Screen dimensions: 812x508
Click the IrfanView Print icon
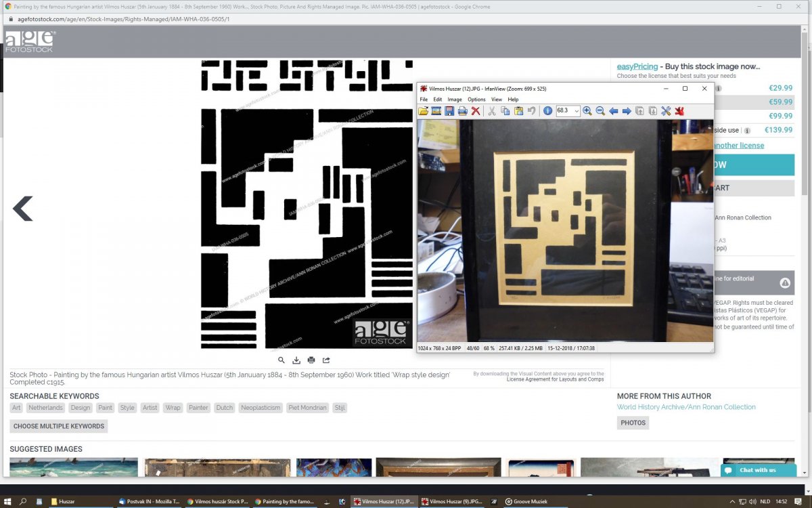(463, 111)
